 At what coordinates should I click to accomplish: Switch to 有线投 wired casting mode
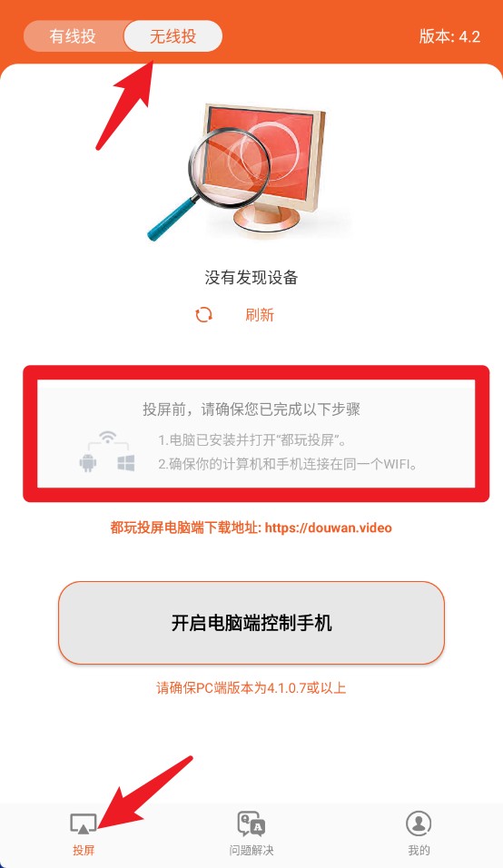tap(73, 36)
